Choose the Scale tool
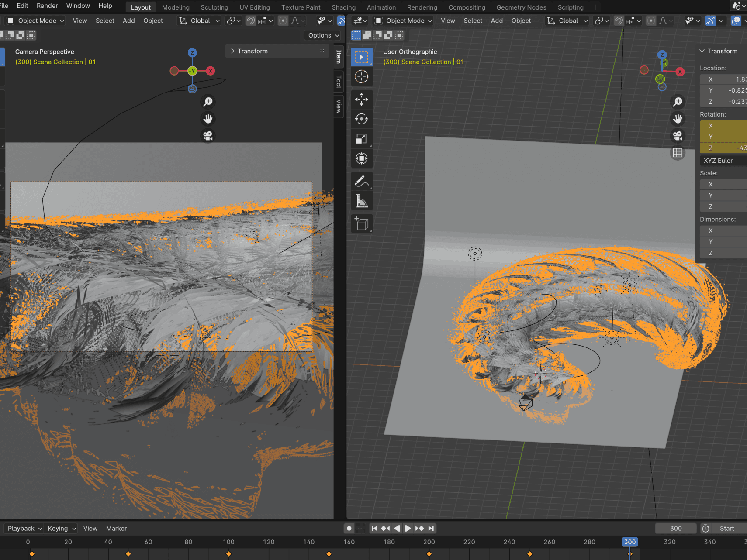The width and height of the screenshot is (747, 560). coord(361,139)
